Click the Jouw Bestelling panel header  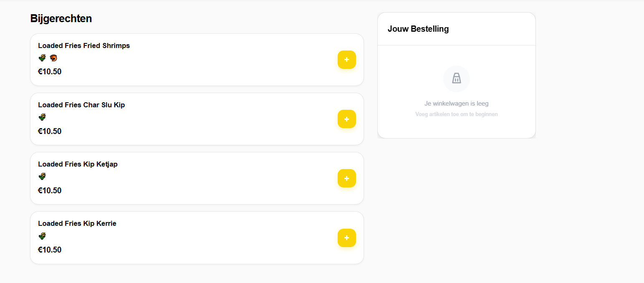(x=418, y=29)
